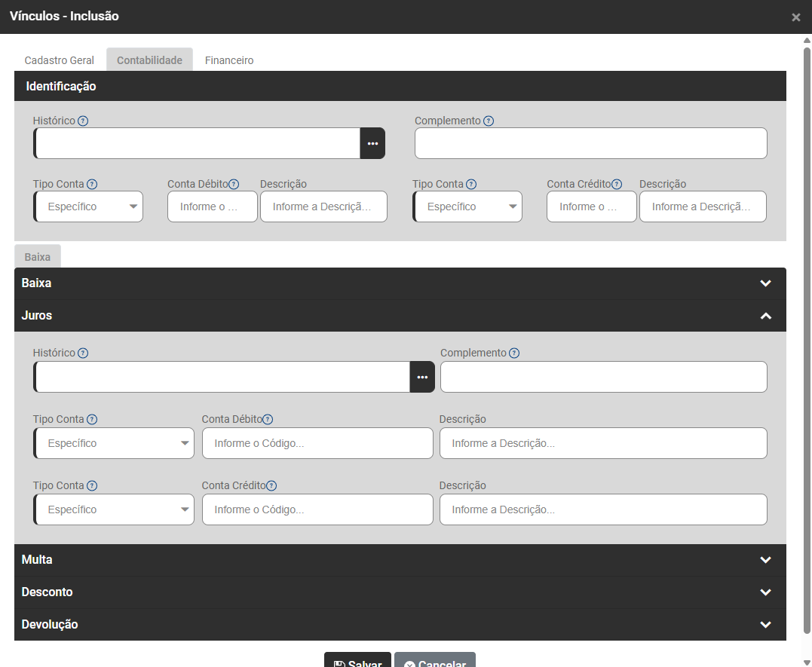Viewport: 812px width, 667px height.
Task: Show help for Complemento in Juros
Action: pos(513,353)
